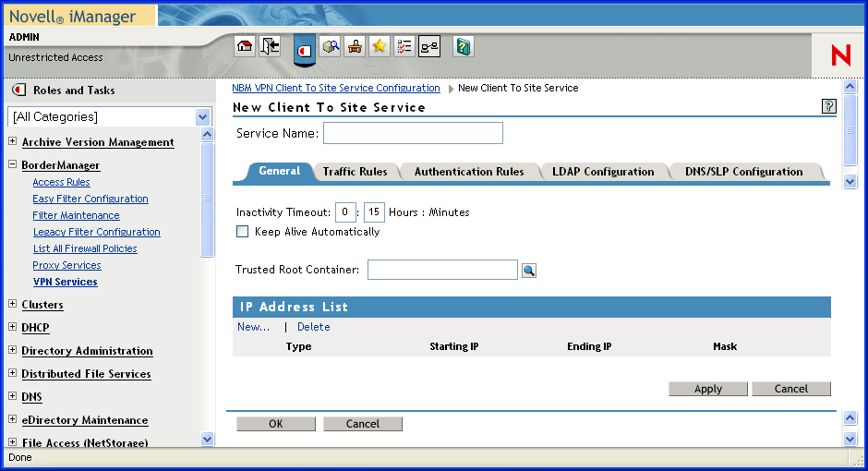Open List All Firewall Policies link

[85, 248]
